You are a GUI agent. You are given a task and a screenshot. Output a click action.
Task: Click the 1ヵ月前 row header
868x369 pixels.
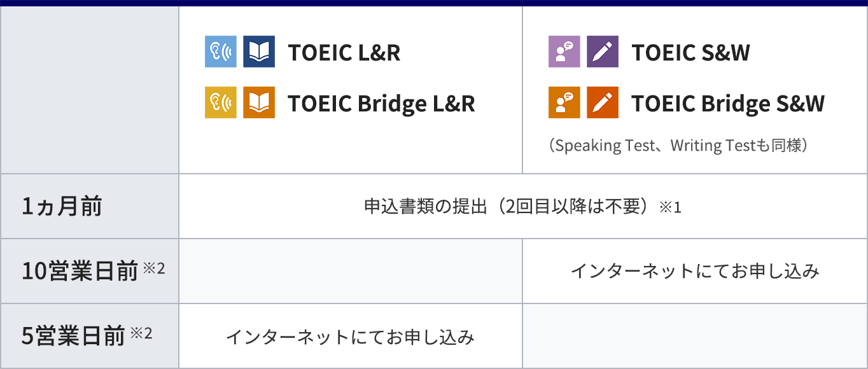[62, 207]
